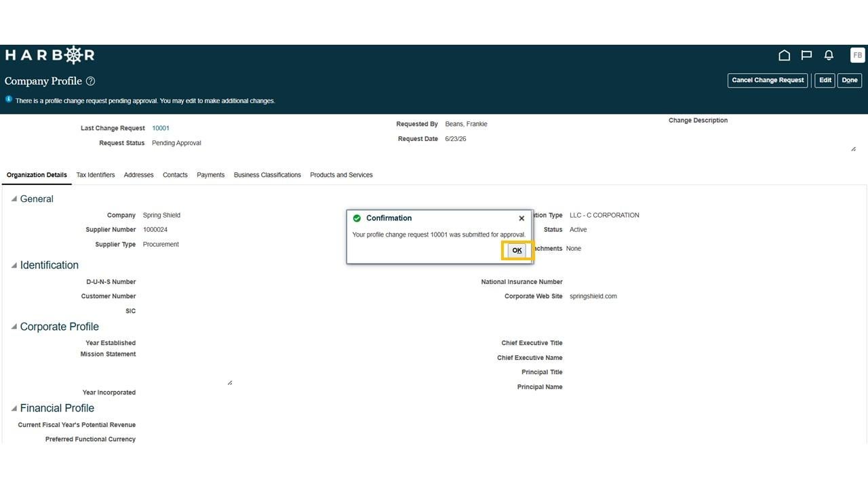
Task: Click the Company Profile page title
Action: 43,81
